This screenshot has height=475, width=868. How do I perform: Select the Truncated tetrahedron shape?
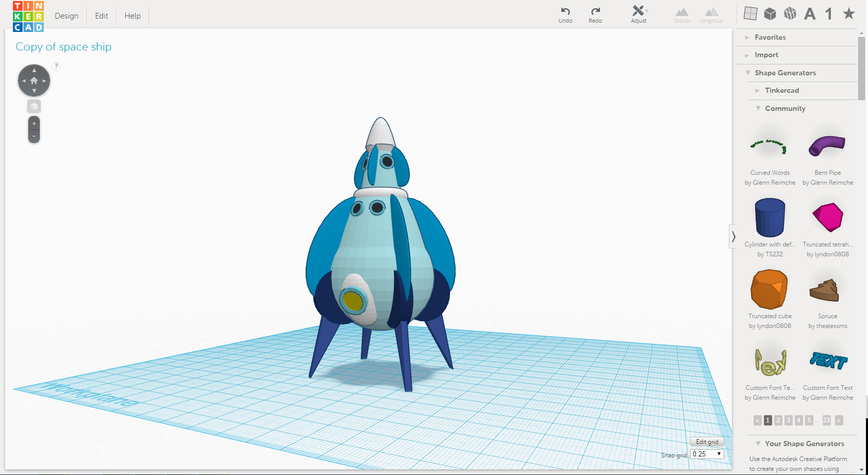coord(827,217)
